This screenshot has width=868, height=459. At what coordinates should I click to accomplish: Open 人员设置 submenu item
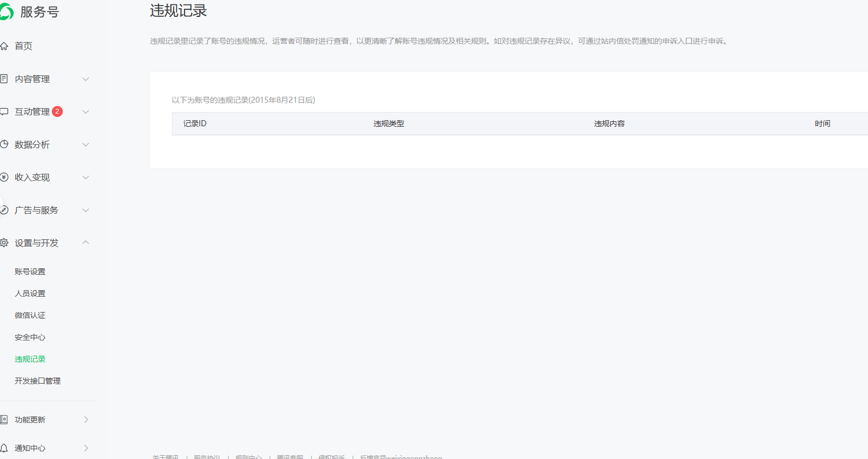pos(30,293)
